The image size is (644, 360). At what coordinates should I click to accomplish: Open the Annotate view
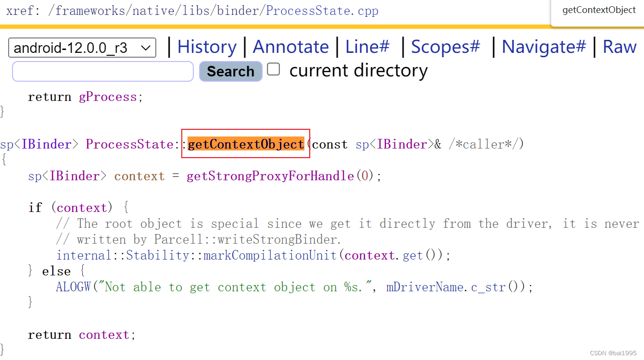coord(290,47)
